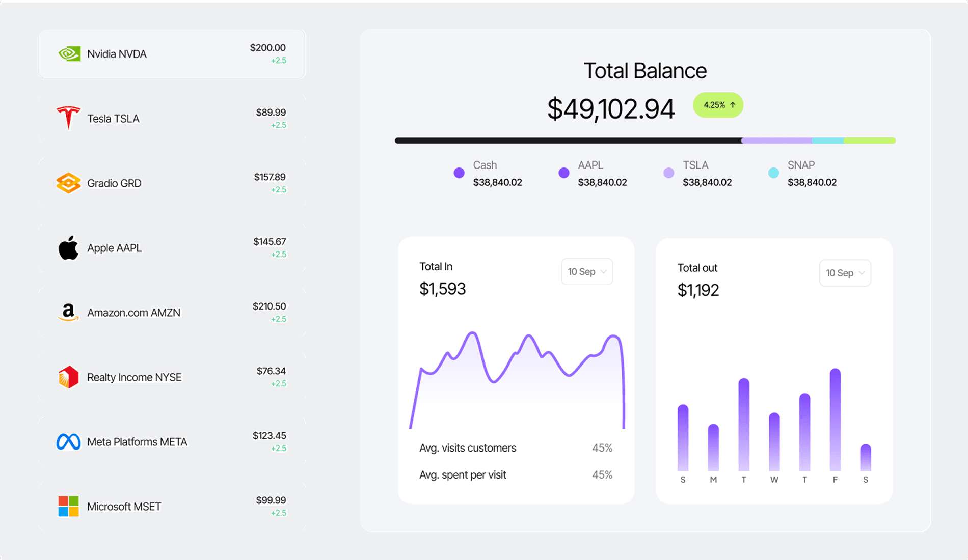Click the 4.25% gain badge
This screenshot has width=968, height=560.
pyautogui.click(x=717, y=105)
